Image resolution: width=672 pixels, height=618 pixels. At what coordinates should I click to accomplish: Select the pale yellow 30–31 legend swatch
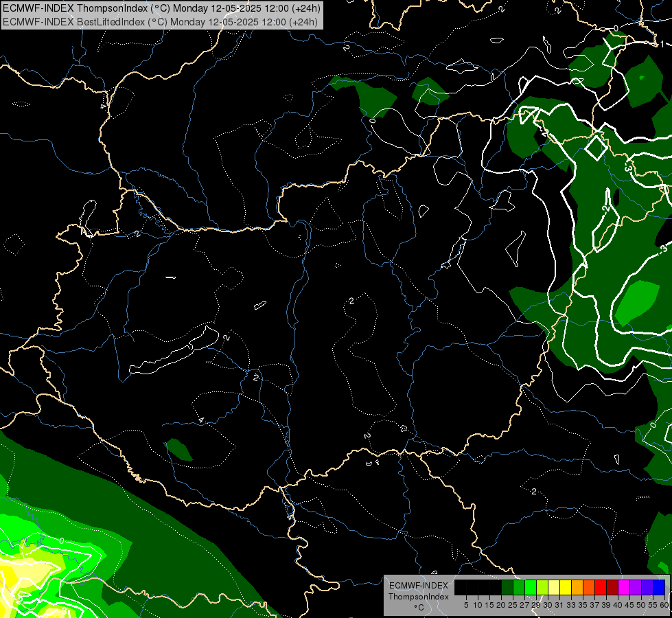point(554,587)
